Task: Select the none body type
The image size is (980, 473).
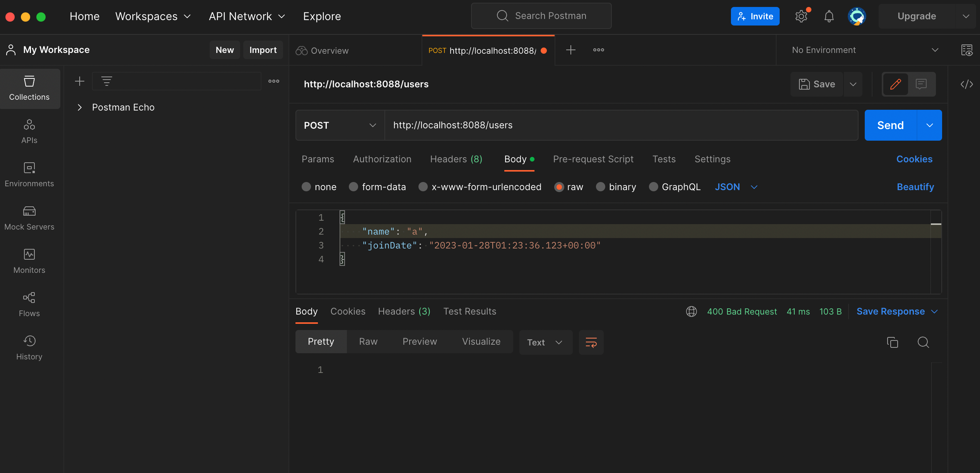Action: (x=306, y=187)
